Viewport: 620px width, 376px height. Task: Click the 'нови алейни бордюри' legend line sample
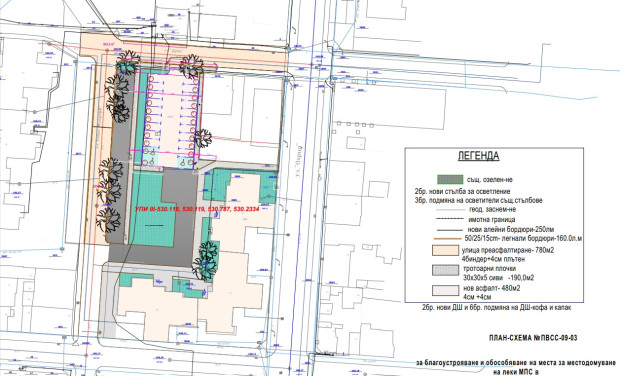pyautogui.click(x=450, y=230)
